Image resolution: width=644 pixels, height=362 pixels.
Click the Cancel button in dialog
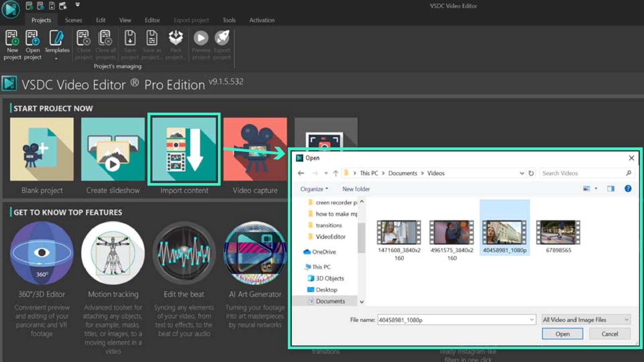point(610,334)
